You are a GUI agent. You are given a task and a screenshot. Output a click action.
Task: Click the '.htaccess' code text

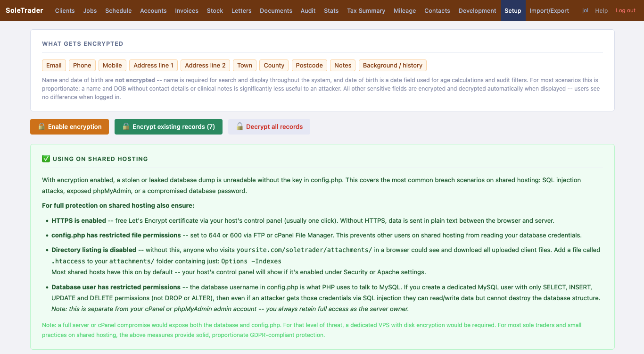68,261
